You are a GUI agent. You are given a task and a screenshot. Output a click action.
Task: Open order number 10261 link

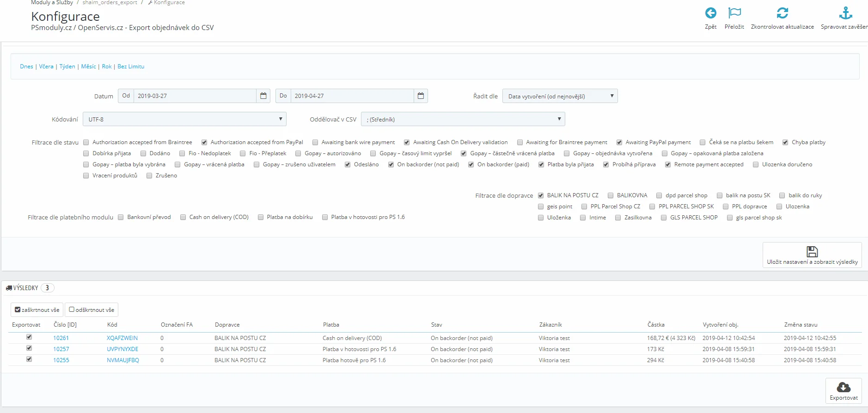coord(61,338)
